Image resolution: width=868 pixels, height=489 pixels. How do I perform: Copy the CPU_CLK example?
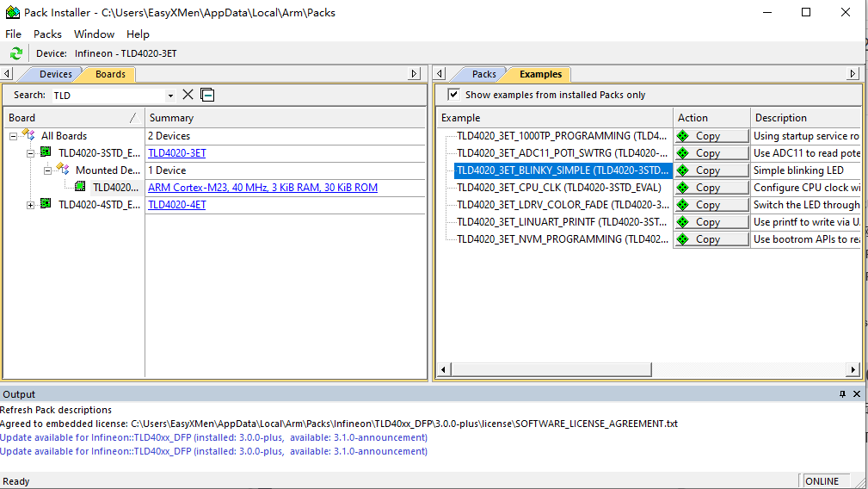(711, 187)
